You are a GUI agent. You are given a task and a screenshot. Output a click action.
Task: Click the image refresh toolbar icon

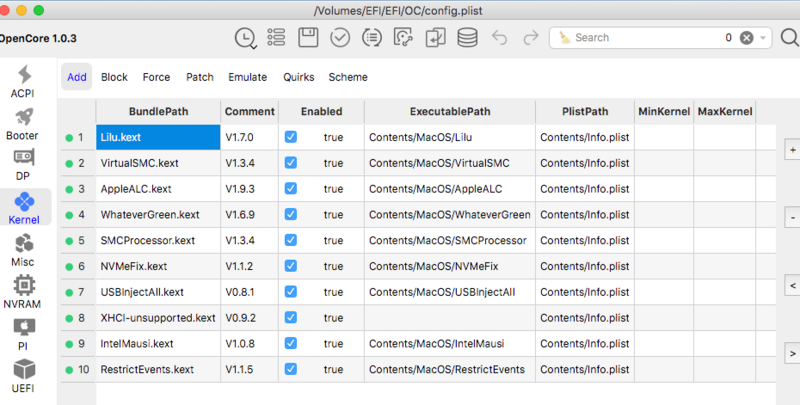(x=403, y=38)
